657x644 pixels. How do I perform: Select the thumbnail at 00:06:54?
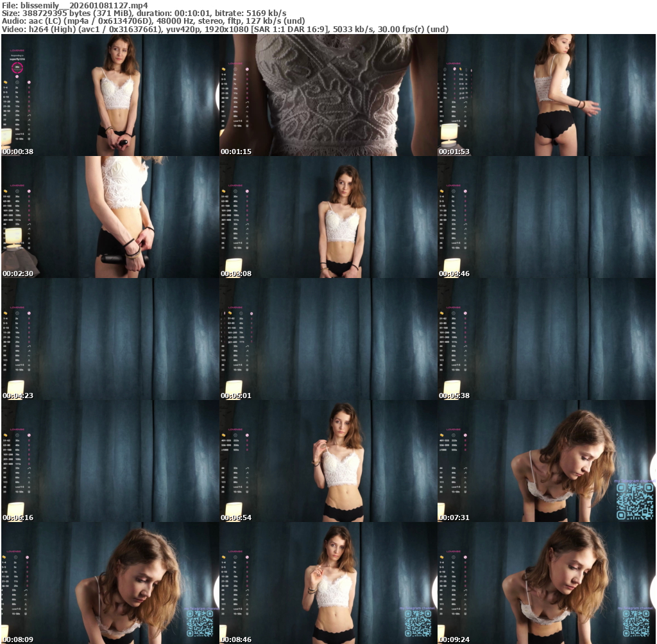328,461
